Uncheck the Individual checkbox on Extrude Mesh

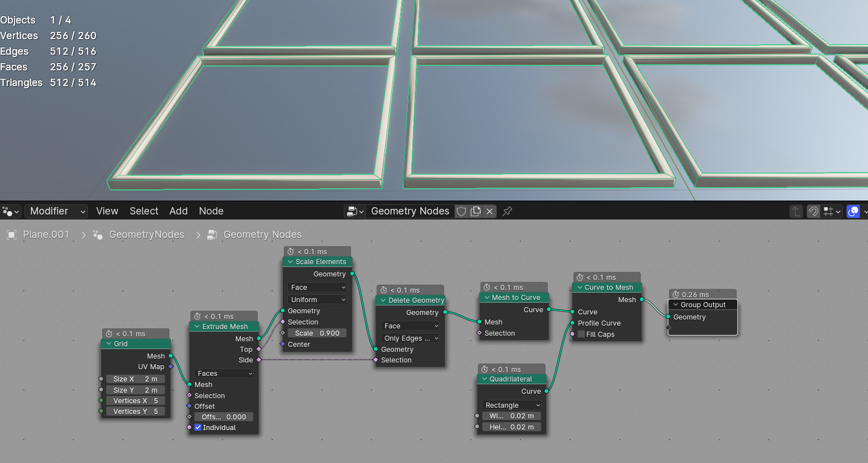(x=198, y=428)
